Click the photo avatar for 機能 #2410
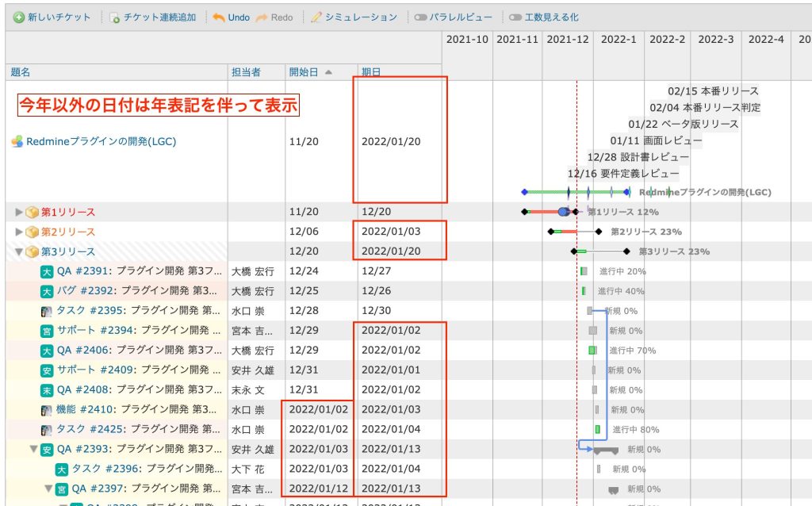 tap(47, 410)
